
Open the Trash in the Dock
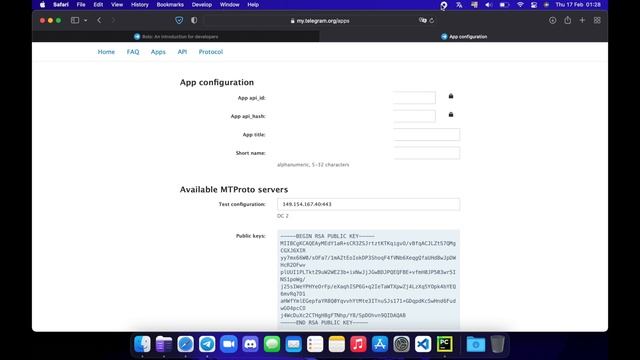pyautogui.click(x=498, y=344)
